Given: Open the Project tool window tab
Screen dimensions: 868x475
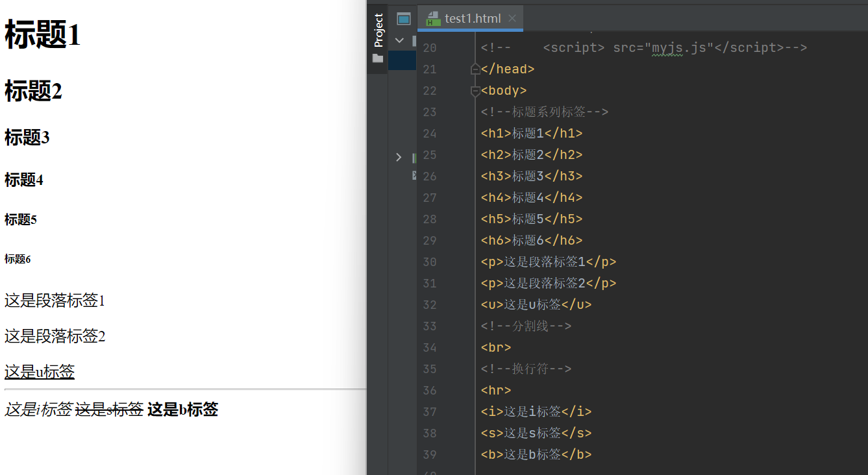Looking at the screenshot, I should tap(378, 38).
